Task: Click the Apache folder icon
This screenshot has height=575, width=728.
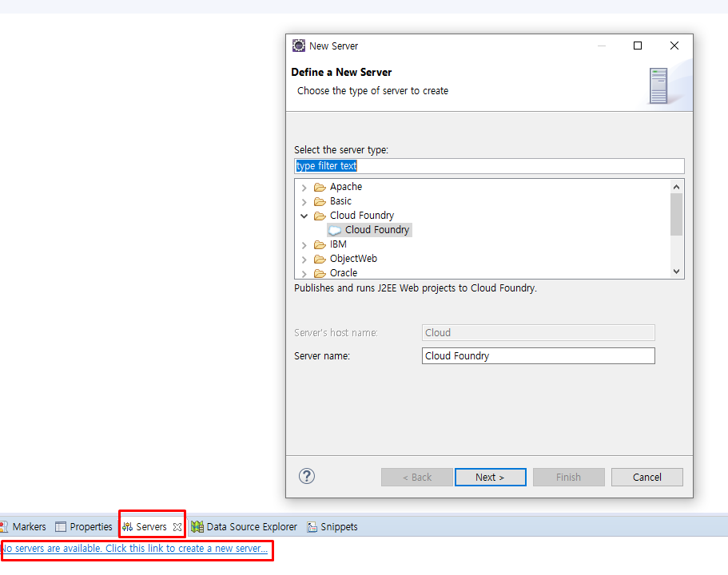Action: tap(320, 187)
